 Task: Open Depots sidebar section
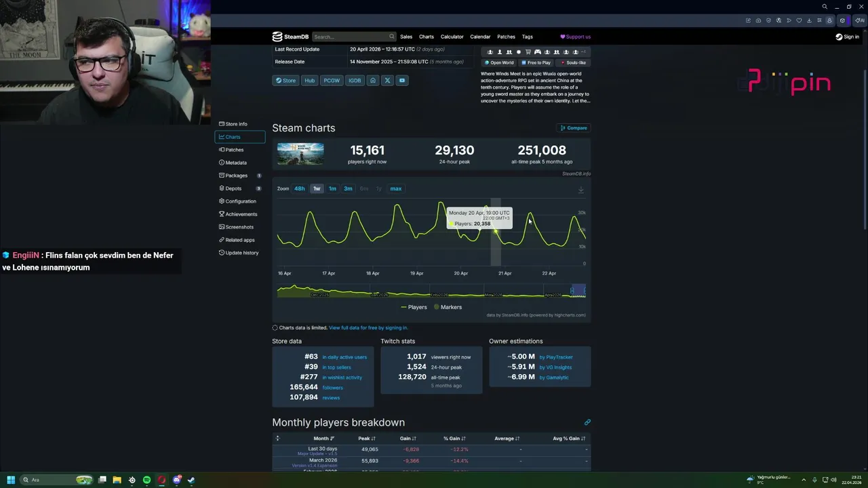[x=230, y=188]
